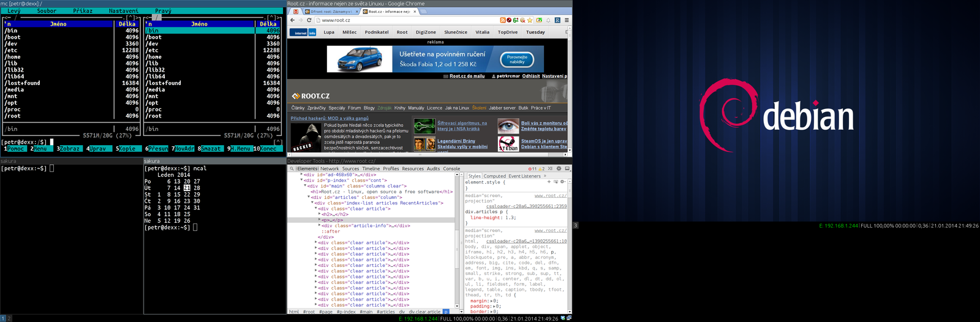This screenshot has height=322, width=980.
Task: Click the www.root.cz address bar
Action: (x=407, y=20)
